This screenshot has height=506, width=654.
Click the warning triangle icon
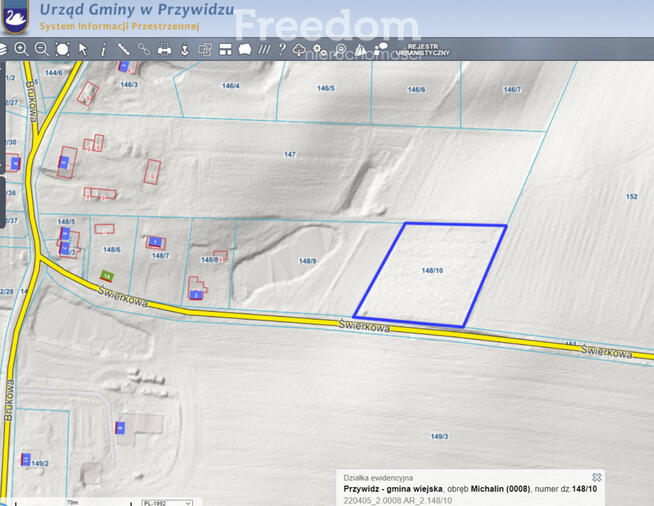361,48
